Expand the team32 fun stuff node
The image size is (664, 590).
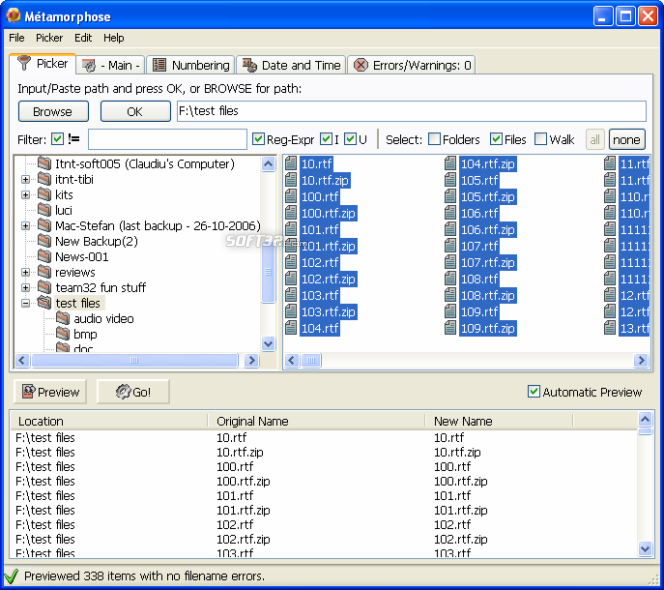[x=25, y=288]
